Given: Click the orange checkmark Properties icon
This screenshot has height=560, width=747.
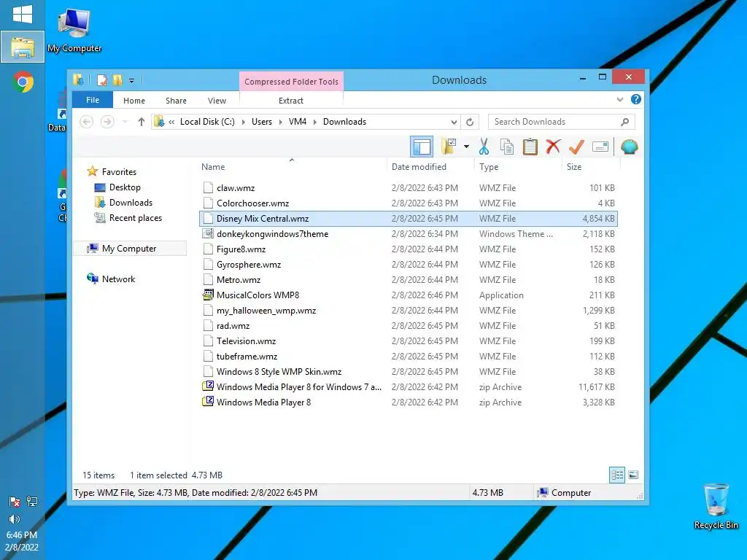Looking at the screenshot, I should coord(576,147).
